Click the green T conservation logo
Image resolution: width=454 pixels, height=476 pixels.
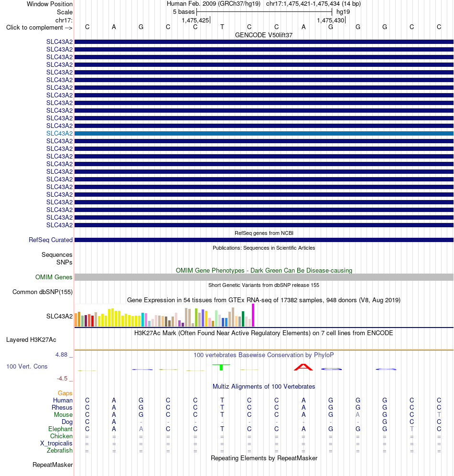(x=221, y=367)
